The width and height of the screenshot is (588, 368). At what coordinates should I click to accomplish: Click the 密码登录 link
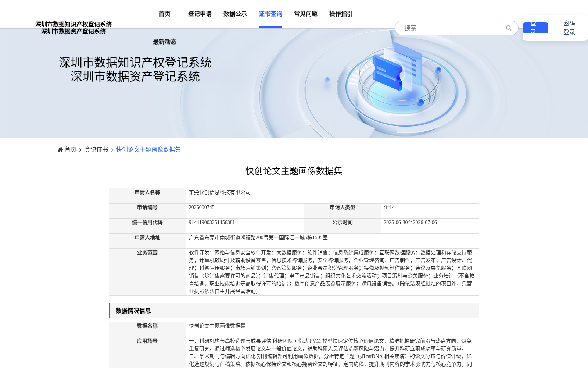pos(569,28)
